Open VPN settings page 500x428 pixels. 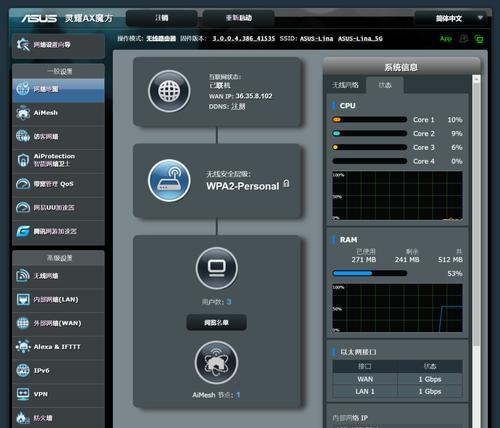(58, 394)
